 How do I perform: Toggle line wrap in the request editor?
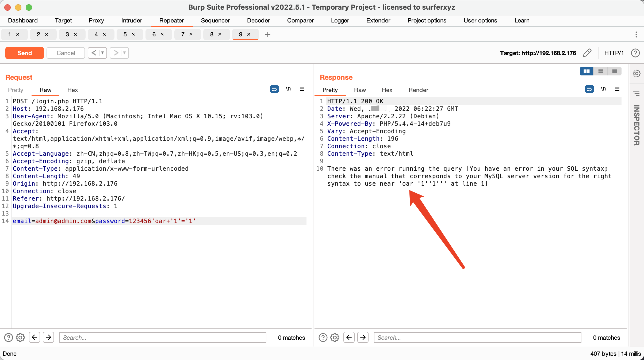point(274,89)
